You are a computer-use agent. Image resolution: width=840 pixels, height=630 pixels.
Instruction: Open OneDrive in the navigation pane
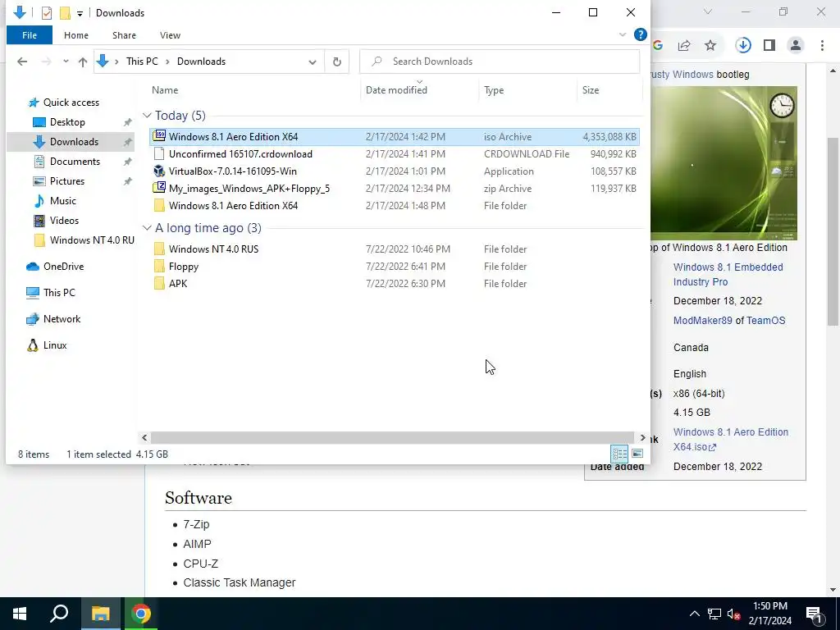pos(63,267)
